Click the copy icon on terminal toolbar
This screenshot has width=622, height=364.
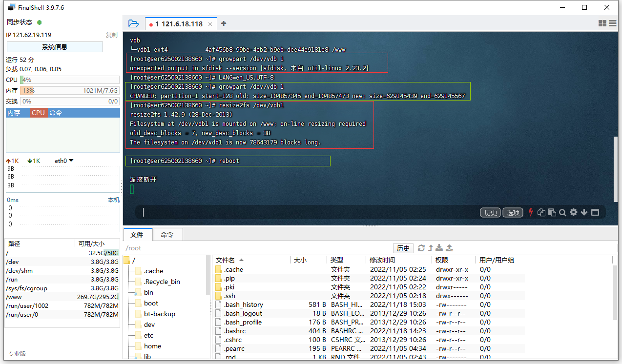coord(542,212)
